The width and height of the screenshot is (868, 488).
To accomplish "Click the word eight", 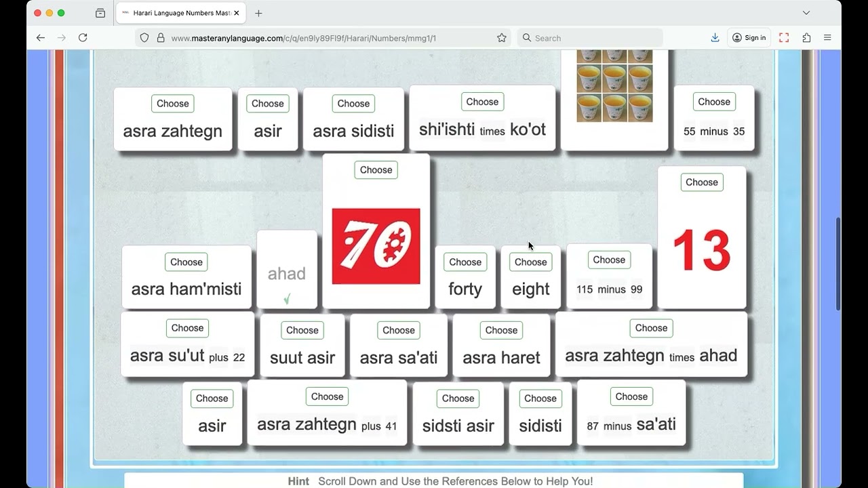I will (530, 289).
